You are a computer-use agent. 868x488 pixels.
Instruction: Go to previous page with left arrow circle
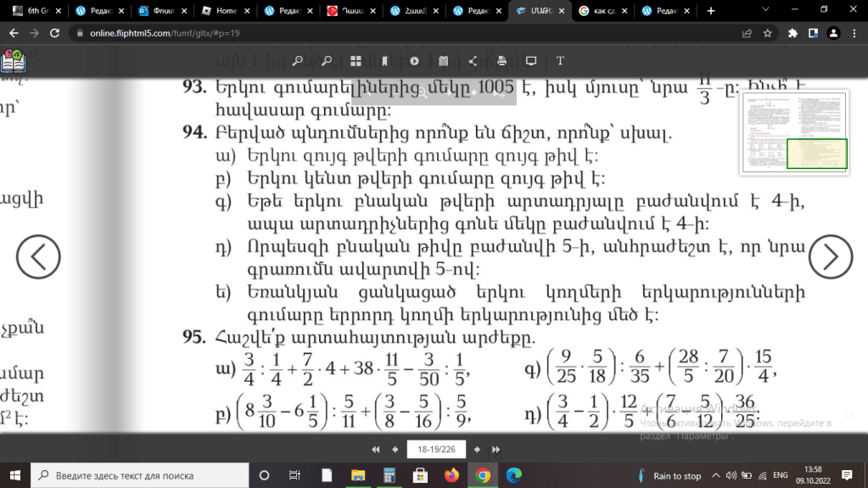click(38, 256)
